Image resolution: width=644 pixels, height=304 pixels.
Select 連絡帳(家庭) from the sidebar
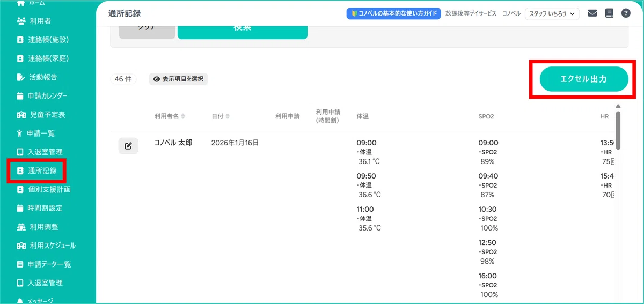tap(48, 58)
